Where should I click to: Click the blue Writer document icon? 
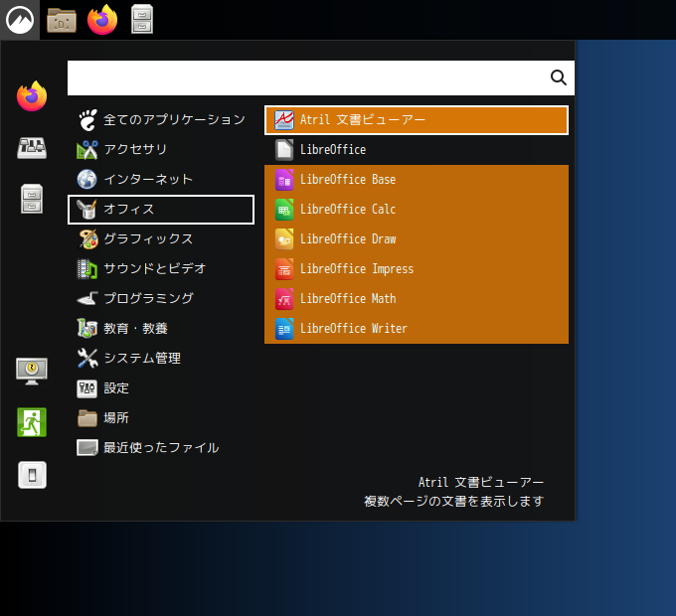[284, 329]
